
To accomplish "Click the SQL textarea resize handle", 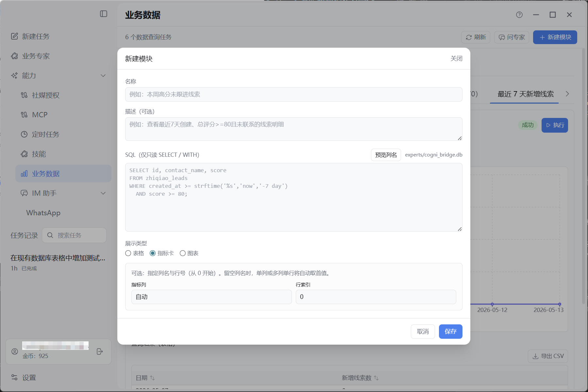I will coord(460,229).
